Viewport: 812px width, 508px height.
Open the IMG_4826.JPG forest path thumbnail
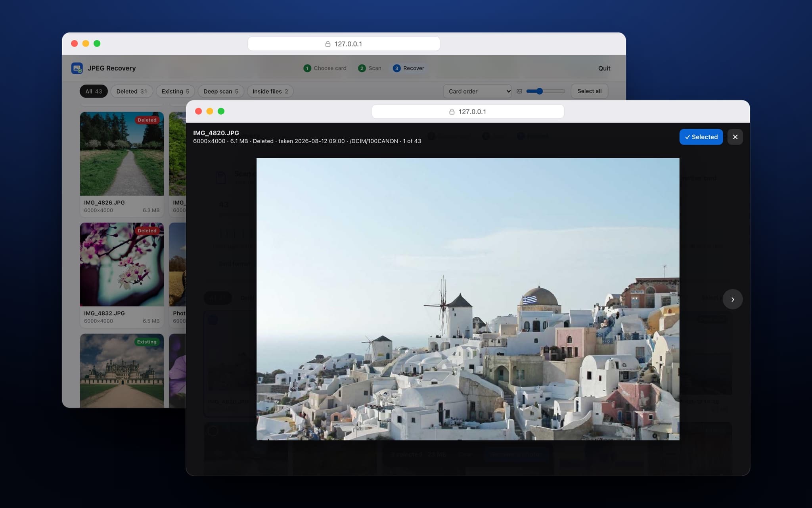click(x=122, y=154)
